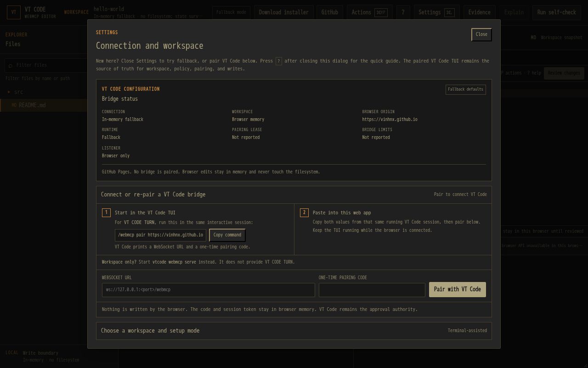The height and width of the screenshot is (368, 588).
Task: Open the quick guide '?' header button
Action: pos(403,12)
